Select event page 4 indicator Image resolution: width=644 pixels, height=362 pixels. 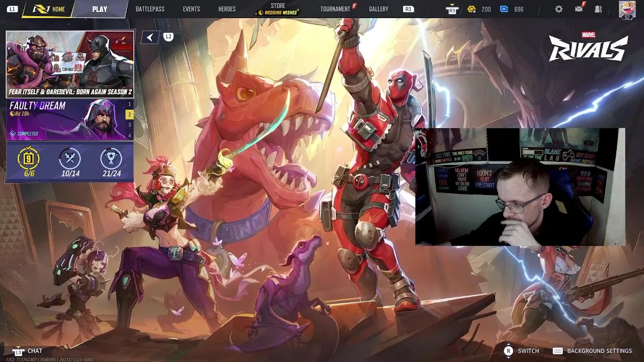pos(129,135)
